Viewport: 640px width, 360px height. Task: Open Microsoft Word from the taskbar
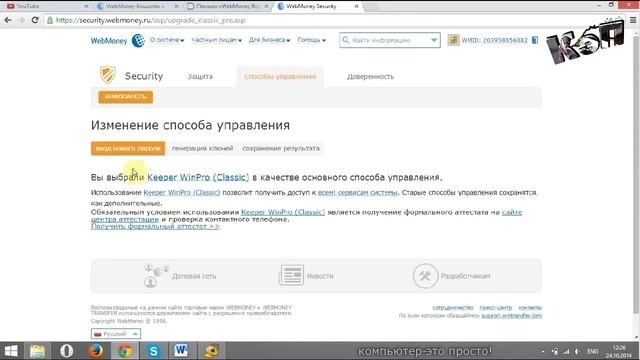pos(181,351)
